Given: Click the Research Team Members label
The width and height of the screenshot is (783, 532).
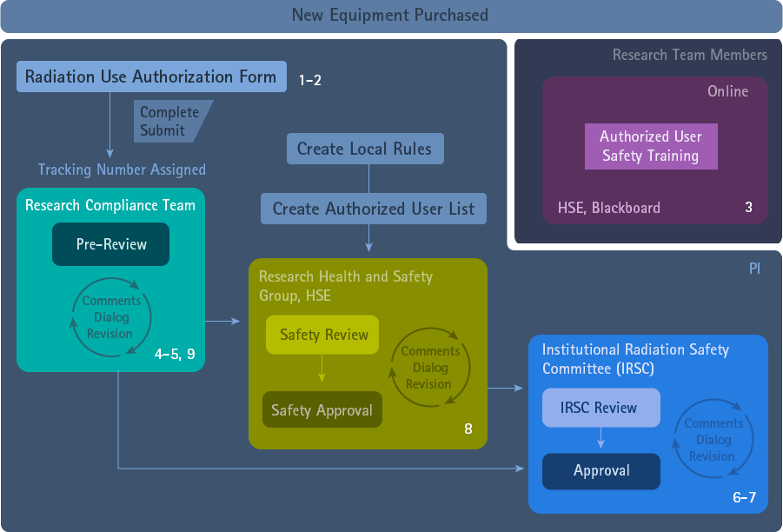Looking at the screenshot, I should pos(689,55).
